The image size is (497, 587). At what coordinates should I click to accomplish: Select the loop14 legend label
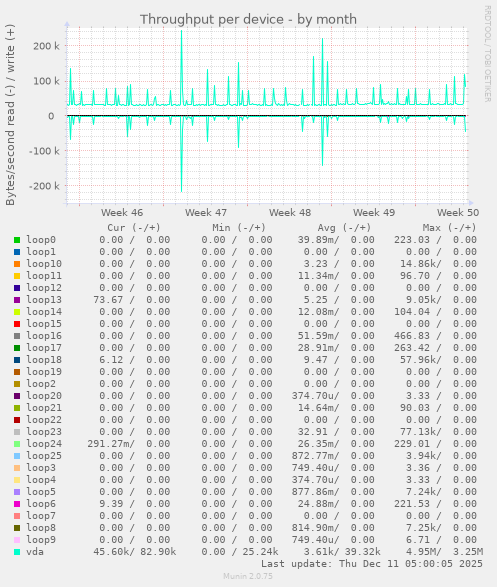click(44, 311)
